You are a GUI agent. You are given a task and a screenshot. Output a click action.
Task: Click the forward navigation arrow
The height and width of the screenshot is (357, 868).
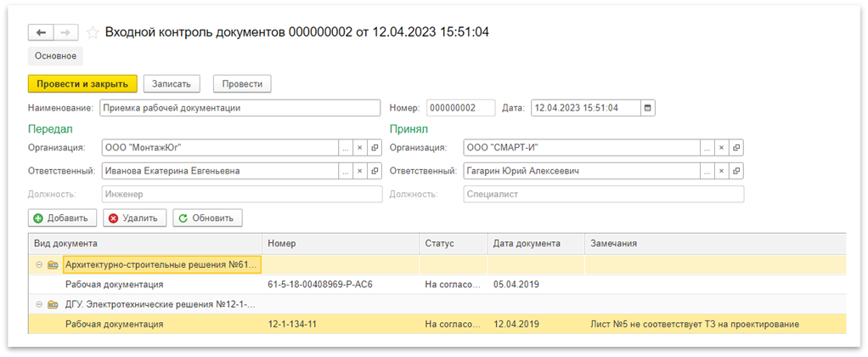click(66, 32)
